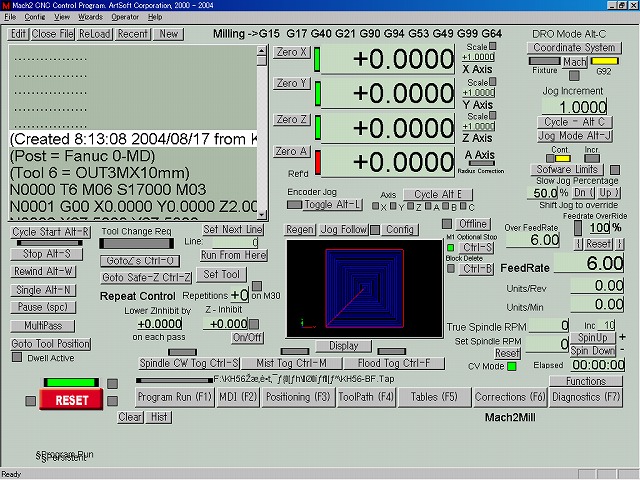The width and height of the screenshot is (640, 480).
Task: Toggle Offline mode
Action: click(x=473, y=224)
